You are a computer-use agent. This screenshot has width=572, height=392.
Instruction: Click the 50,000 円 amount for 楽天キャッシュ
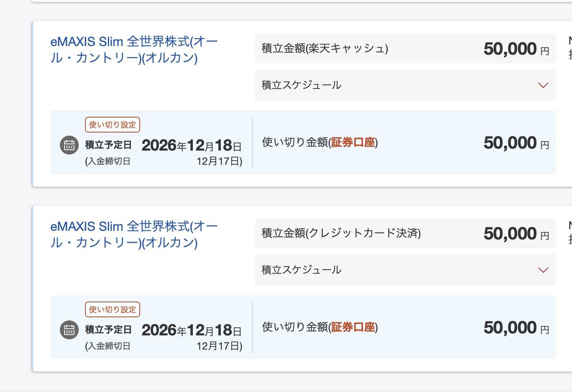point(516,49)
